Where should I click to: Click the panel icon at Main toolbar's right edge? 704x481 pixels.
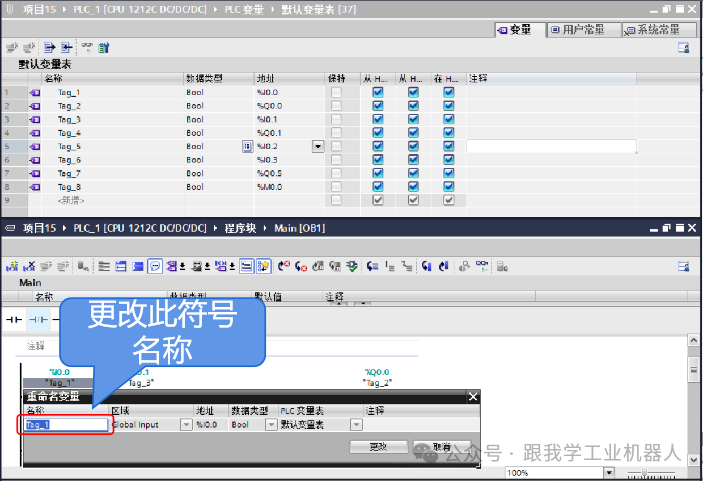pyautogui.click(x=684, y=266)
